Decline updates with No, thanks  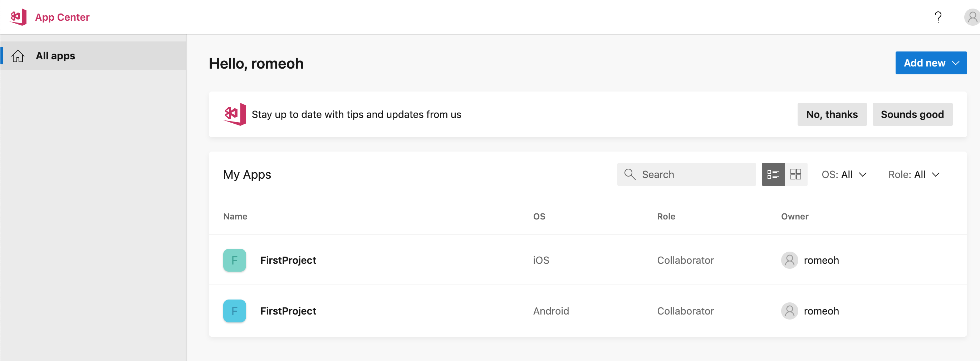(x=832, y=114)
